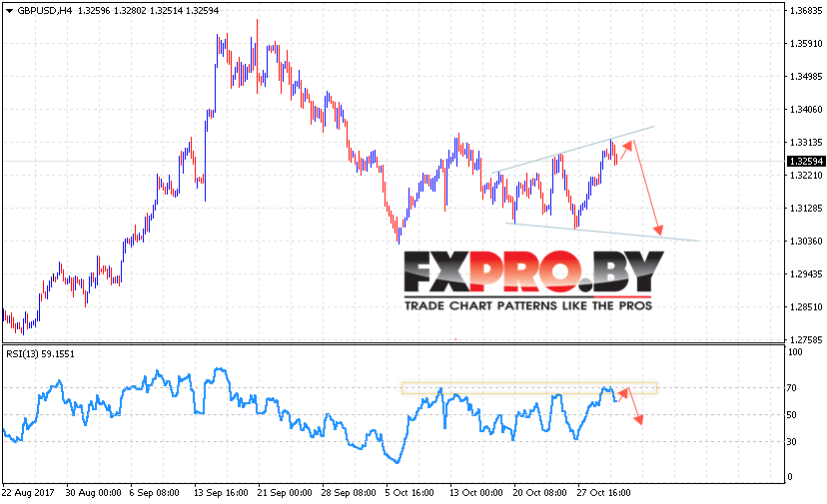This screenshot has height=504, width=827.
Task: Click the GBPUSD,H4 symbol title
Action: coord(45,11)
